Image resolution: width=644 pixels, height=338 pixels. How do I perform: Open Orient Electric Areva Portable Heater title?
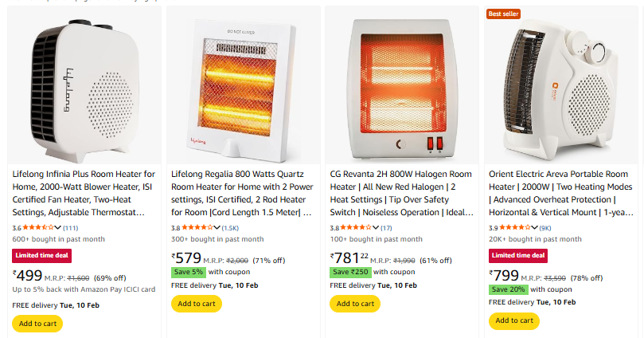560,193
